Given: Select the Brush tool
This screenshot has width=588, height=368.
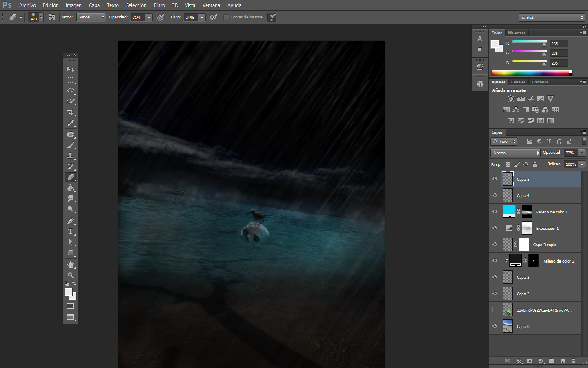Looking at the screenshot, I should pos(71,145).
